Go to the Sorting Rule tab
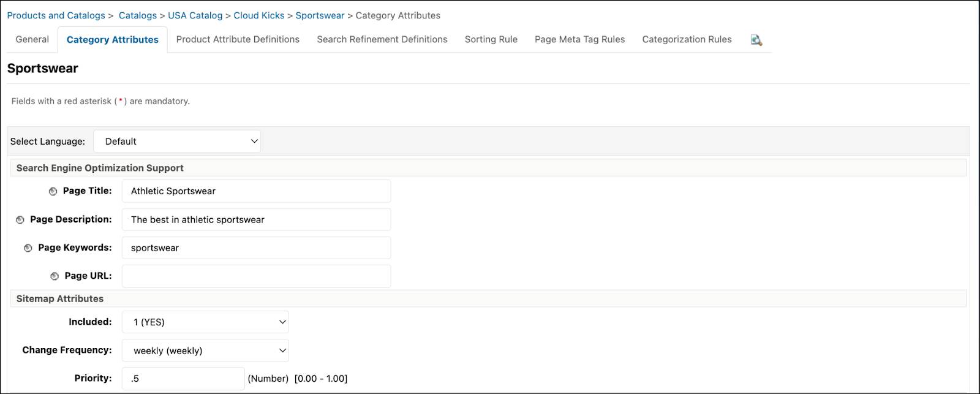Image resolution: width=980 pixels, height=394 pixels. tap(491, 39)
